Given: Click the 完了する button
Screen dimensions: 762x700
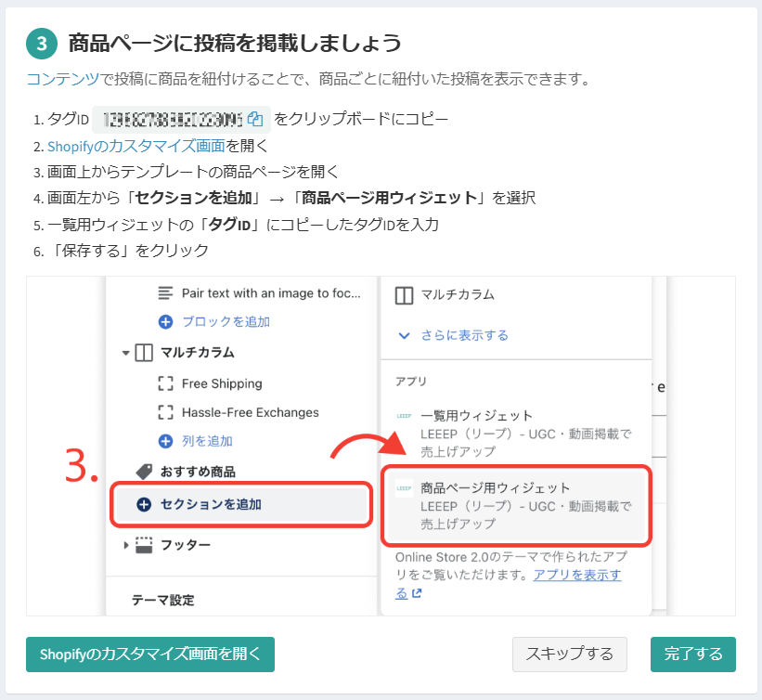Looking at the screenshot, I should [693, 655].
